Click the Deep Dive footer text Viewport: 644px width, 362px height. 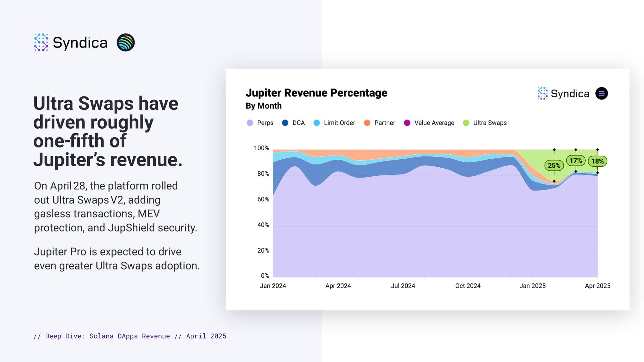(x=130, y=336)
